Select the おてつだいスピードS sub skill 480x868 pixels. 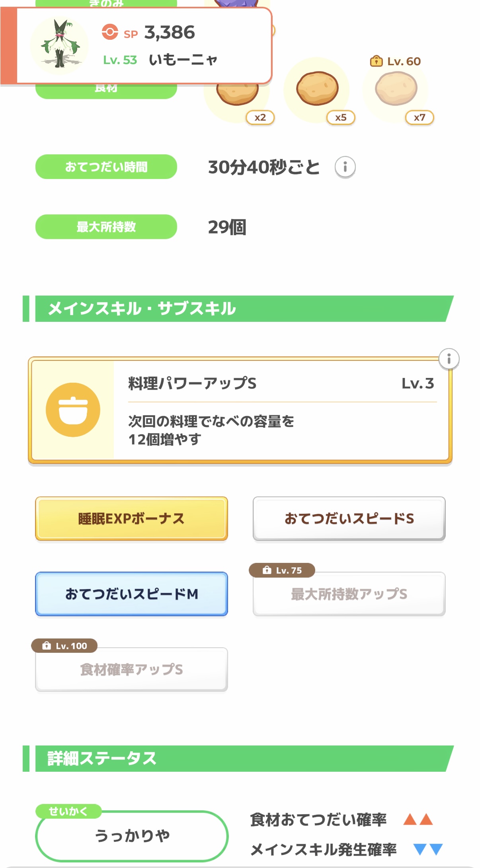349,518
